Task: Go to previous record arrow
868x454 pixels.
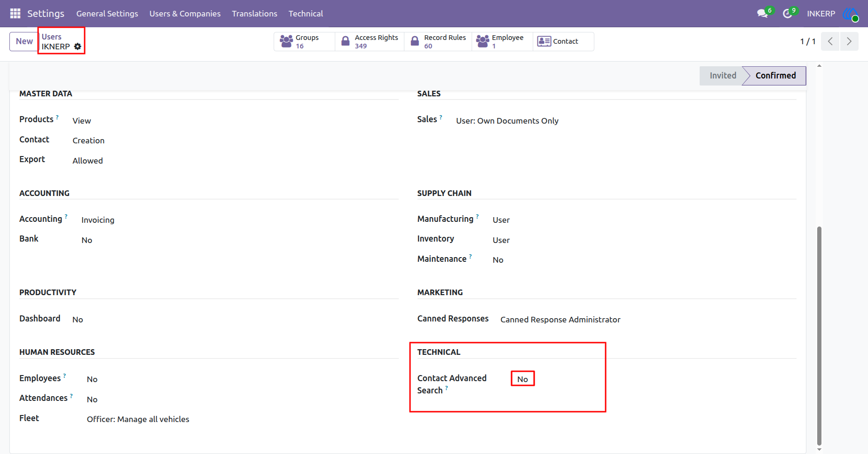Action: coord(830,41)
